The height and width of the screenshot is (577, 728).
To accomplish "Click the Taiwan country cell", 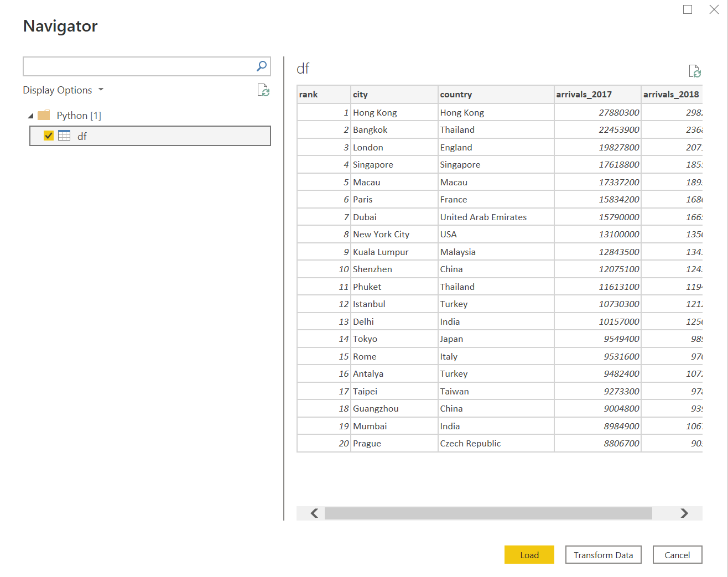I will (496, 391).
